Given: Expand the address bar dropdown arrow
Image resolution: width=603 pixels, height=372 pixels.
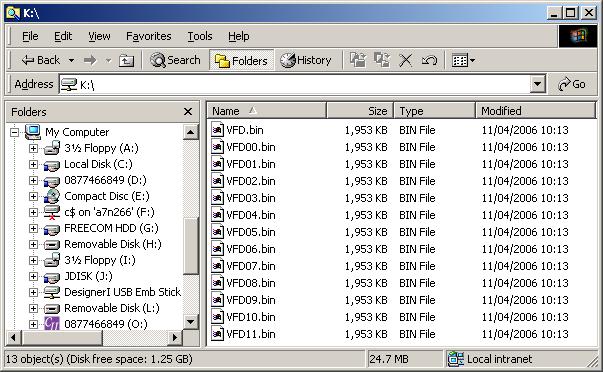Looking at the screenshot, I should click(538, 84).
